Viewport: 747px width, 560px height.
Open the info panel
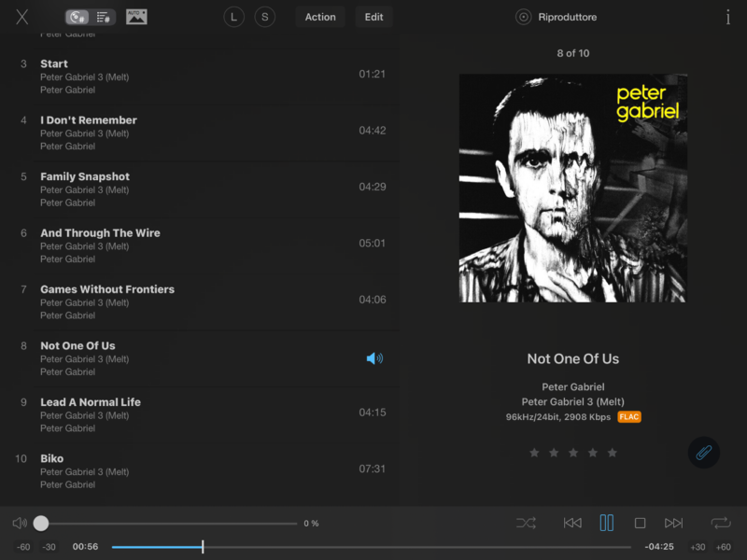(x=727, y=17)
